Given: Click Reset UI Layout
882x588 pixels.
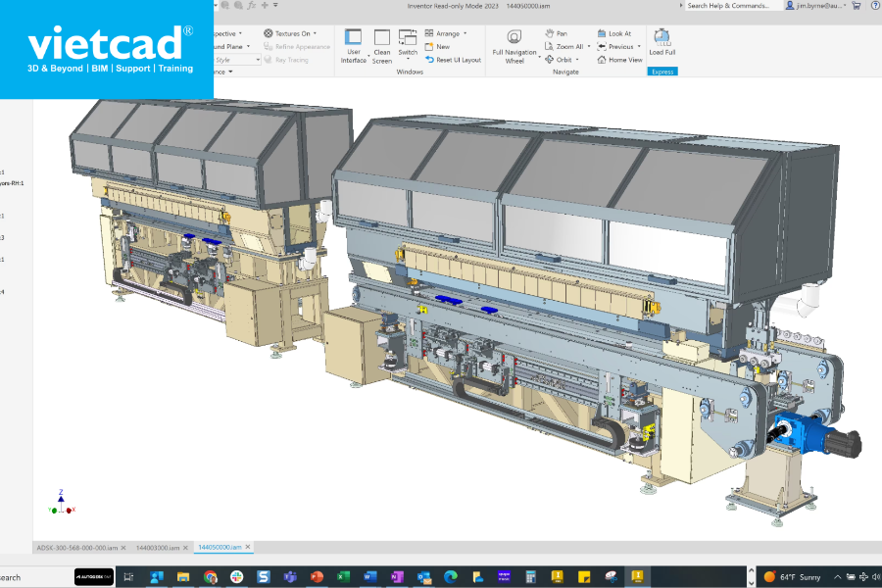Looking at the screenshot, I should [x=453, y=60].
